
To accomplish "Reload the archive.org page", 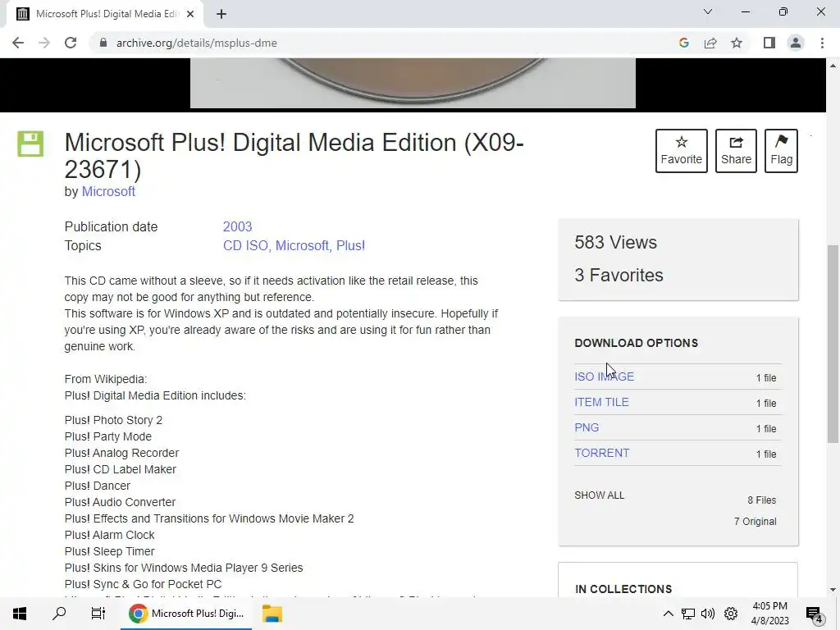I will [x=71, y=43].
